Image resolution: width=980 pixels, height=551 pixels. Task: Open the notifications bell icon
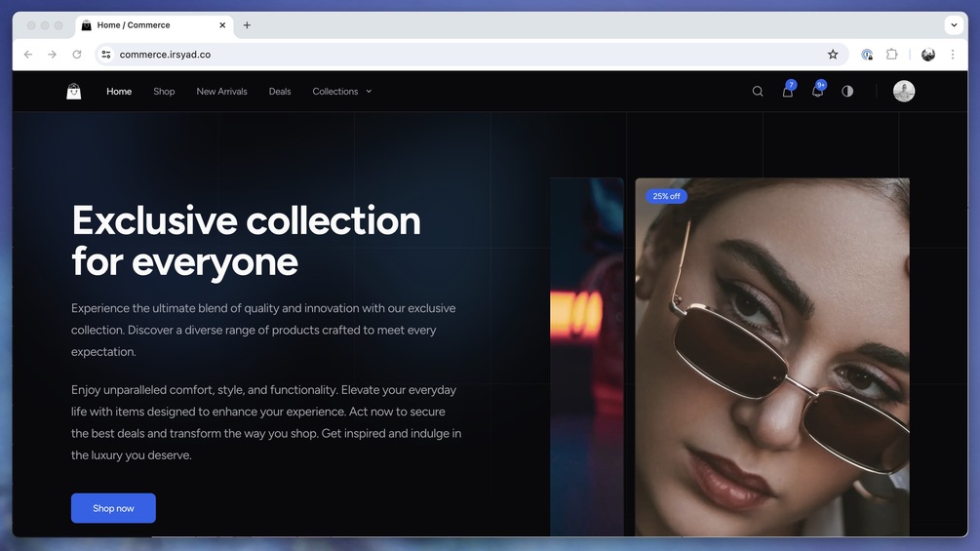point(817,92)
